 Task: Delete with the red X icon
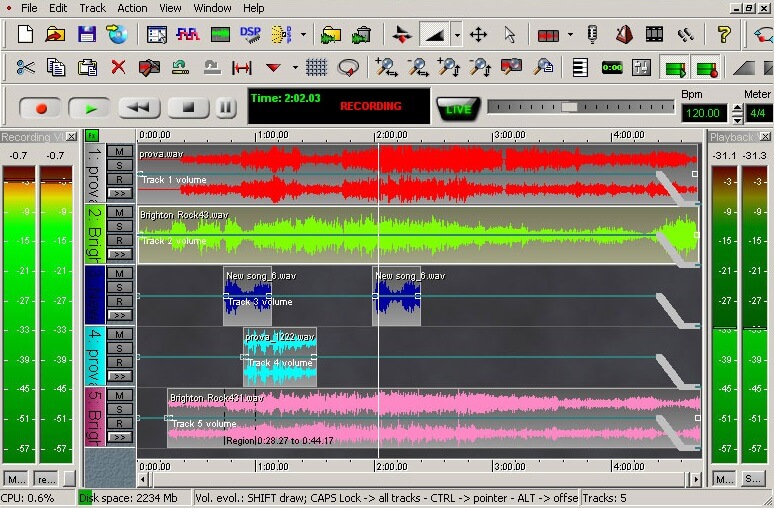[118, 67]
